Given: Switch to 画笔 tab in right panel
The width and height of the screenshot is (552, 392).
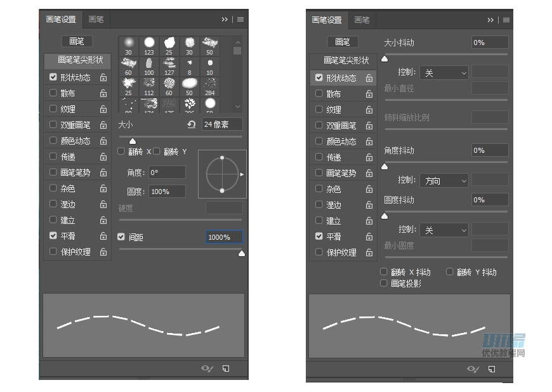Looking at the screenshot, I should [x=362, y=20].
